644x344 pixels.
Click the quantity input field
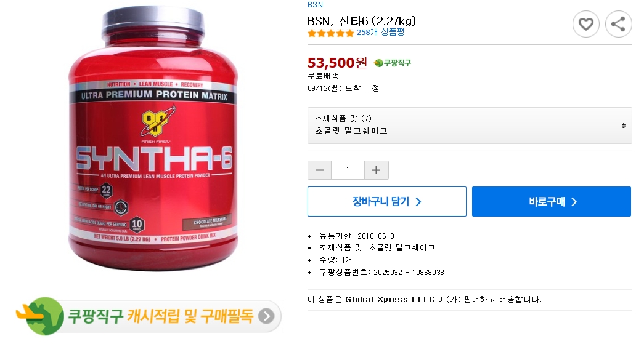coord(348,170)
